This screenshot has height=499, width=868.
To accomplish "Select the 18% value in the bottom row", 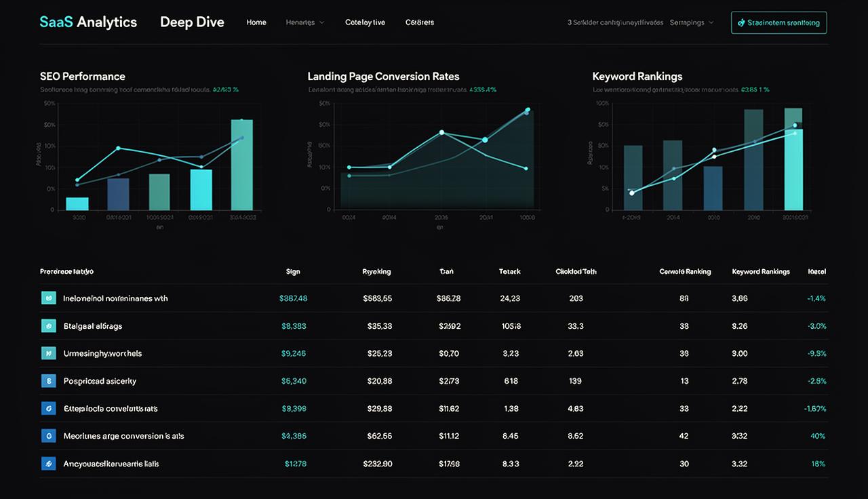I will tap(818, 464).
